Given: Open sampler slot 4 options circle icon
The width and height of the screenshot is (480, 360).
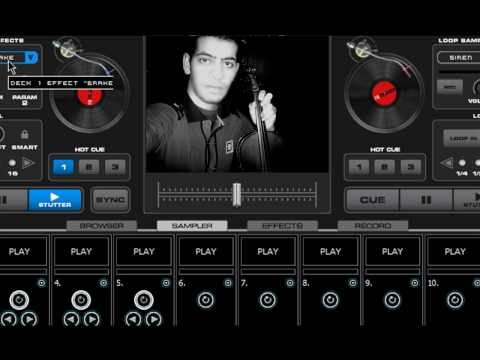Looking at the screenshot, I should click(x=103, y=283).
